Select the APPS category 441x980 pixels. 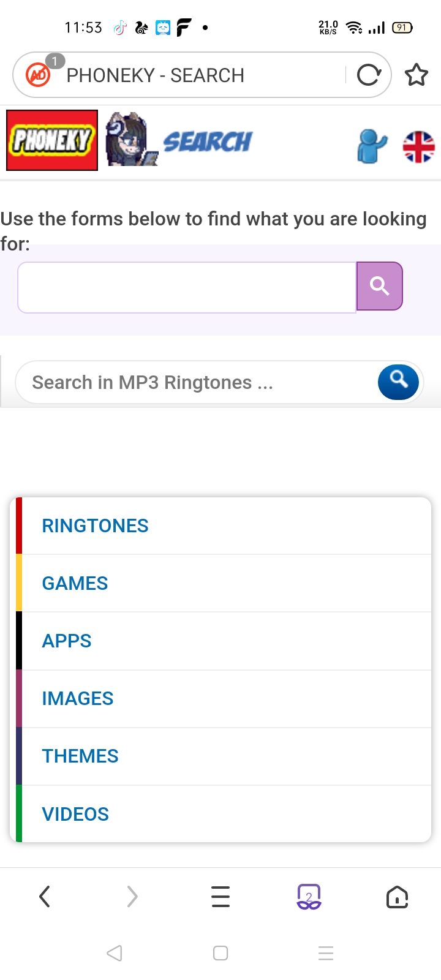(67, 641)
